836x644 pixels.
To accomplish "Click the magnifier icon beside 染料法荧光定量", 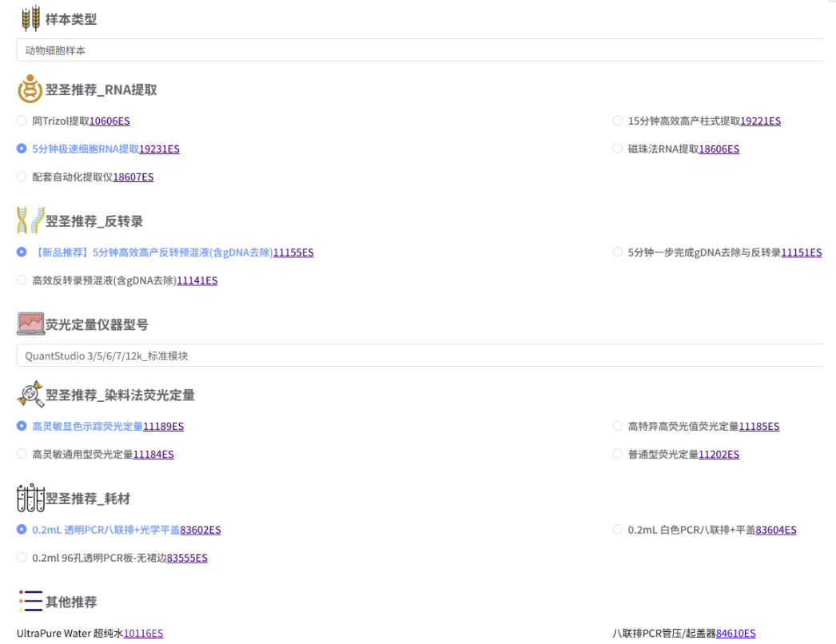I will (x=30, y=394).
